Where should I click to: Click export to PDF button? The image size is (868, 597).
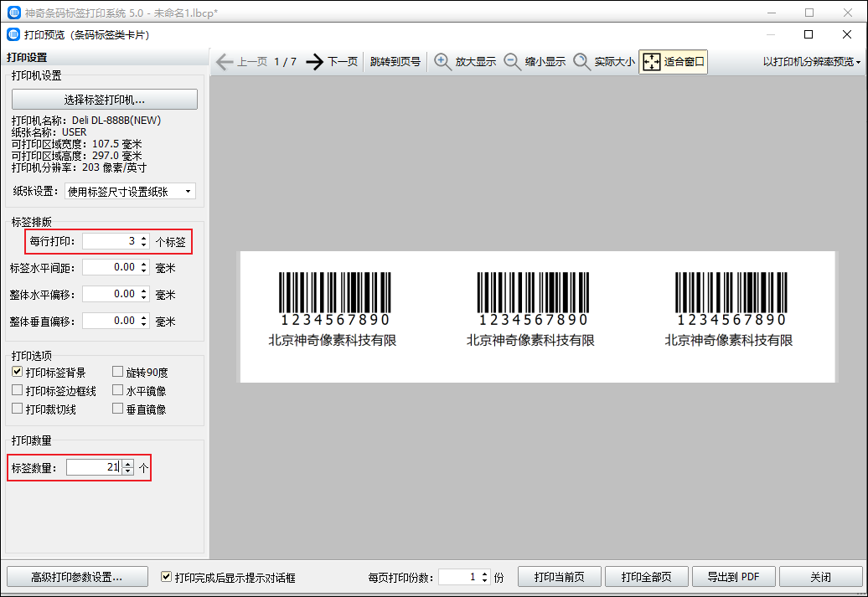(733, 577)
